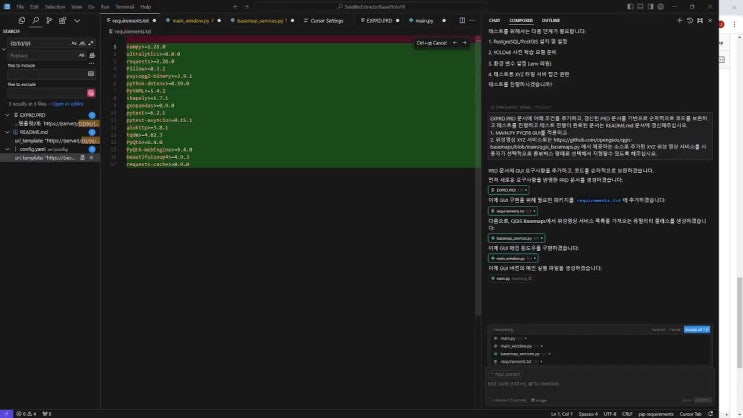Open the Terminal menu
The width and height of the screenshot is (743, 418).
(125, 7)
